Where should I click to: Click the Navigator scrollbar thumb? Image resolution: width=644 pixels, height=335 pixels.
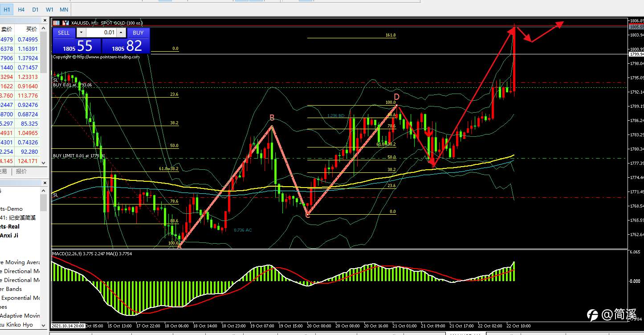pos(44,203)
